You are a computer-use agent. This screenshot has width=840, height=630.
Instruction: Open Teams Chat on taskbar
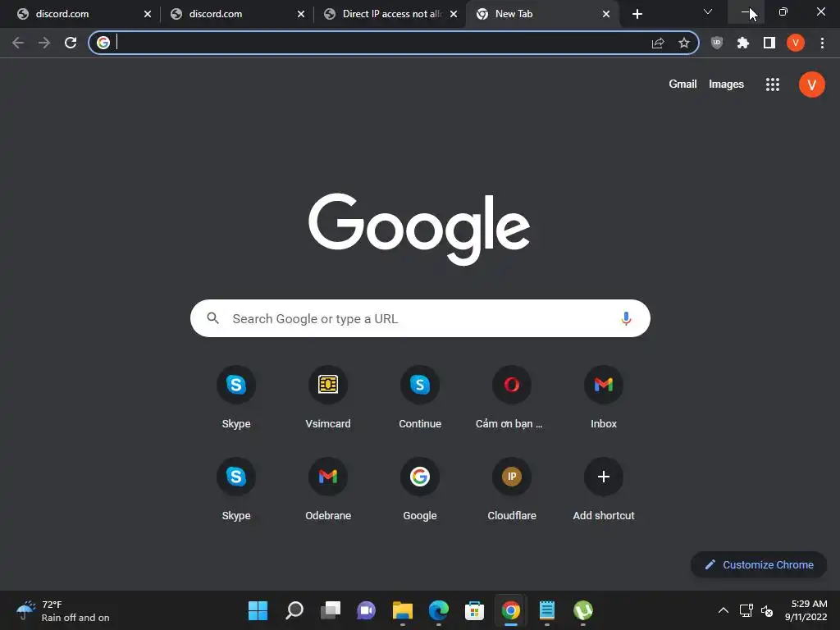tap(366, 610)
